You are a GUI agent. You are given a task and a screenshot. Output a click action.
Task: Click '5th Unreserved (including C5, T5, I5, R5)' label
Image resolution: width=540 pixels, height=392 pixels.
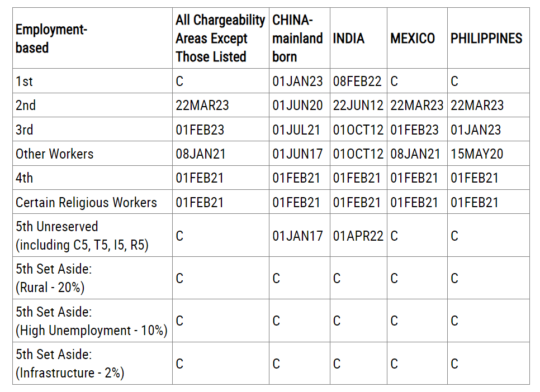82,236
